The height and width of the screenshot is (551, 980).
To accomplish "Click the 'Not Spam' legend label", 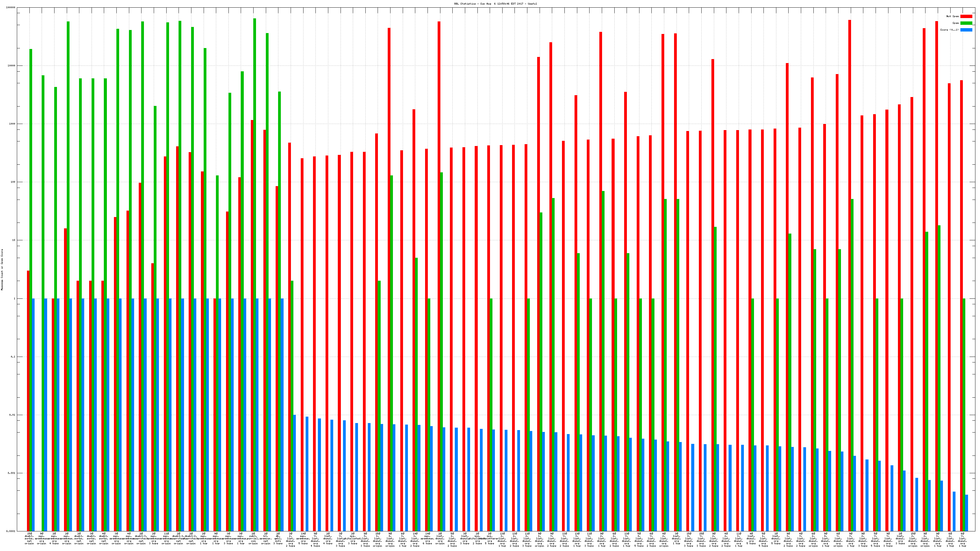I will pyautogui.click(x=953, y=16).
